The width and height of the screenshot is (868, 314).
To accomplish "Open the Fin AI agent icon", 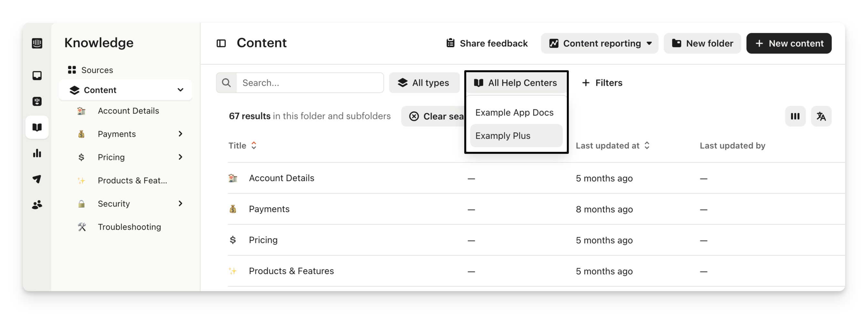I will (x=37, y=101).
